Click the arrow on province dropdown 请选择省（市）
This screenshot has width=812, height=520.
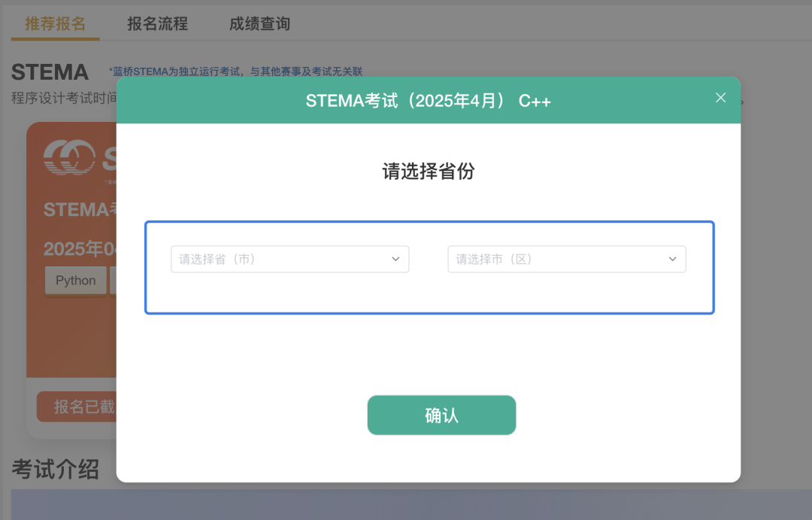click(395, 259)
